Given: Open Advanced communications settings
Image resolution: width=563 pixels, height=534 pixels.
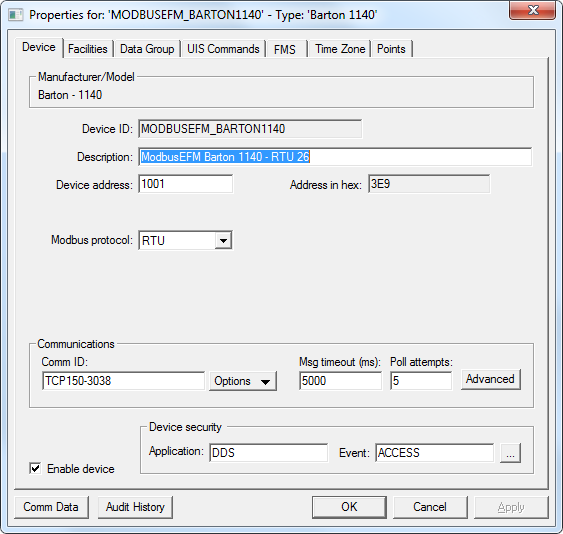Looking at the screenshot, I should pyautogui.click(x=490, y=380).
